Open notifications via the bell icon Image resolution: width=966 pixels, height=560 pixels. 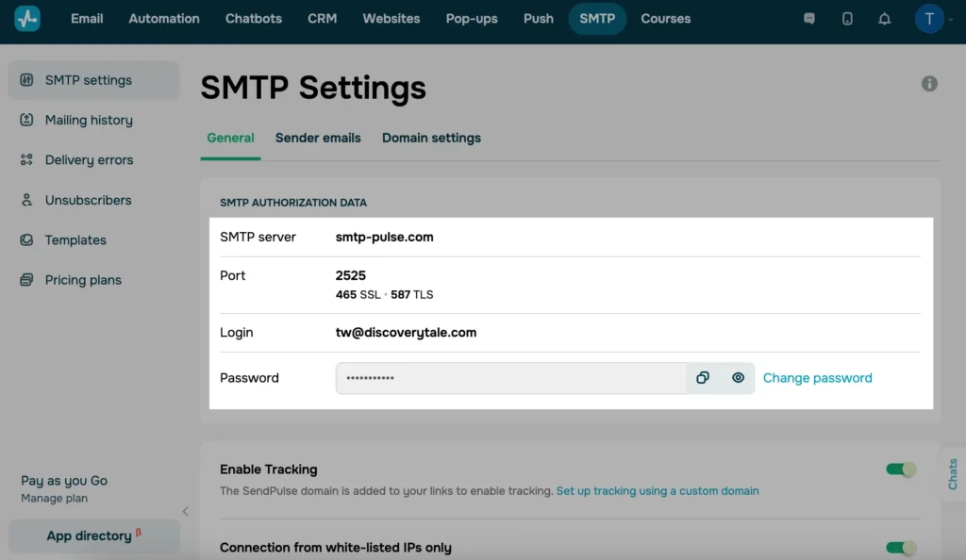pos(884,18)
